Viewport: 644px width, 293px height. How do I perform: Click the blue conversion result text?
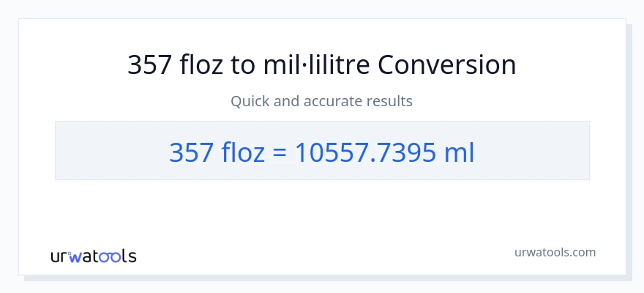322,152
